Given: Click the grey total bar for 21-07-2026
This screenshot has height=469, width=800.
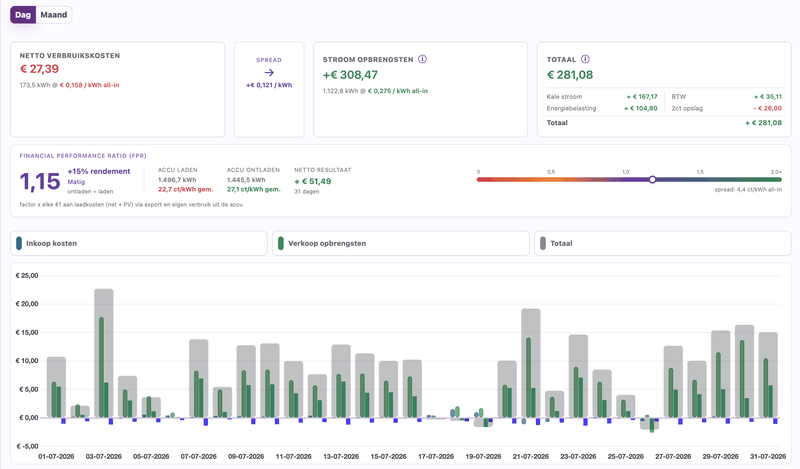Looking at the screenshot, I should point(531,363).
